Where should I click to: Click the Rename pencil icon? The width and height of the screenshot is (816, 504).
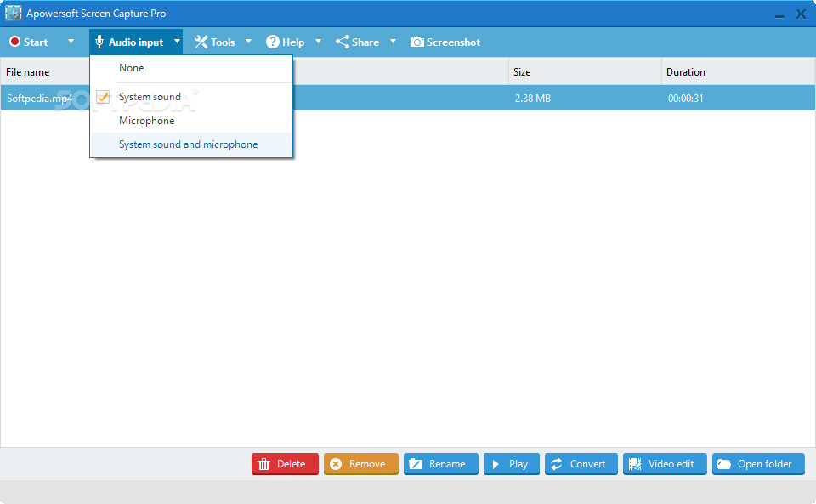[x=416, y=464]
